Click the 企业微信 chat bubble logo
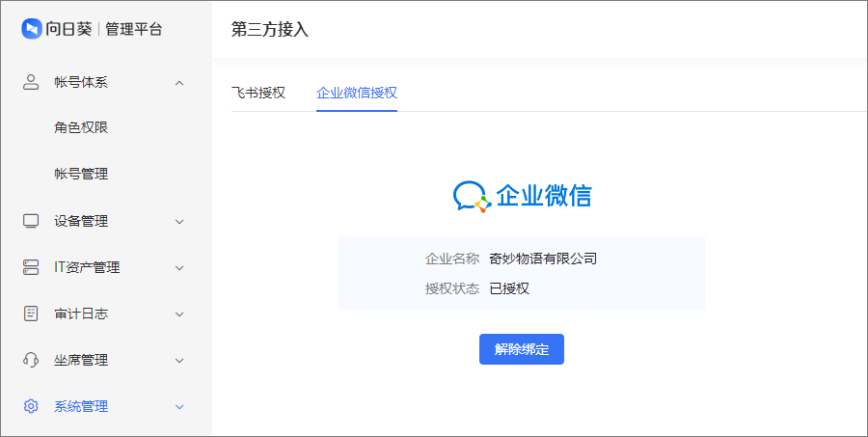The width and height of the screenshot is (868, 437). point(473,197)
